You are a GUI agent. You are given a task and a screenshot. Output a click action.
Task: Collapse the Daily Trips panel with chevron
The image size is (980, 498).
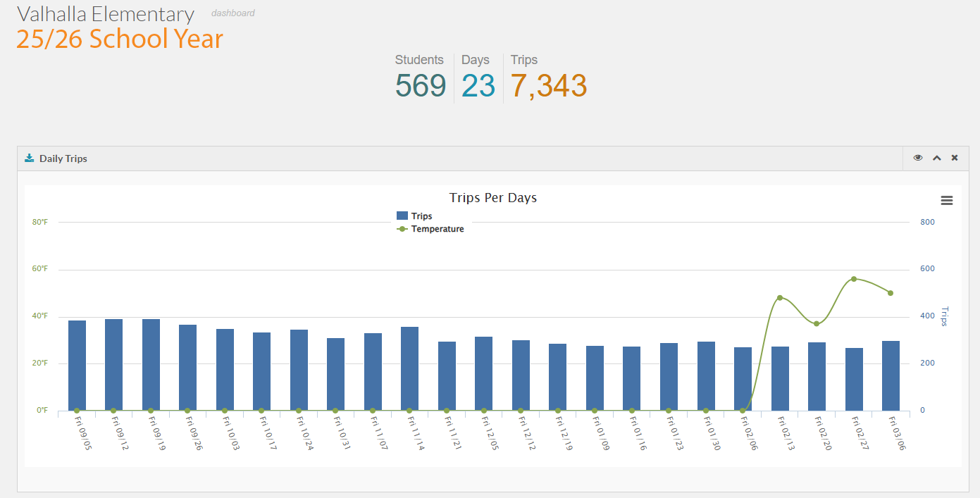click(936, 158)
